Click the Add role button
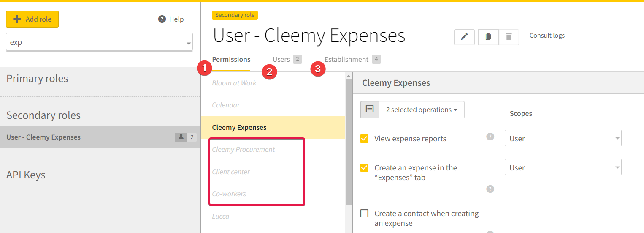 [32, 19]
